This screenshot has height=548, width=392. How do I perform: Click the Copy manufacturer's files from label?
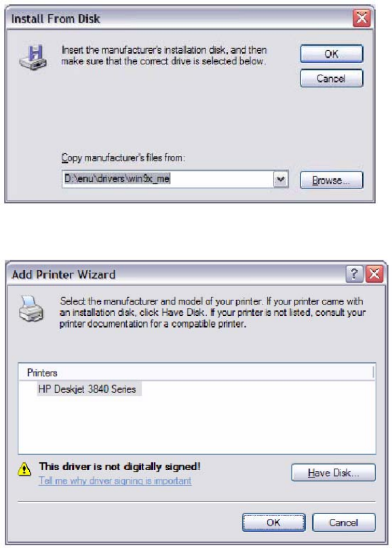[x=123, y=158]
